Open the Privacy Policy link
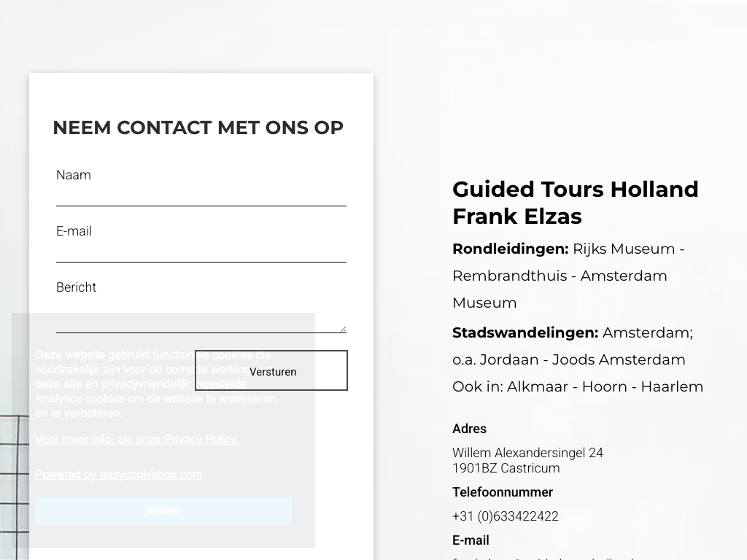This screenshot has width=747, height=560. click(x=137, y=439)
